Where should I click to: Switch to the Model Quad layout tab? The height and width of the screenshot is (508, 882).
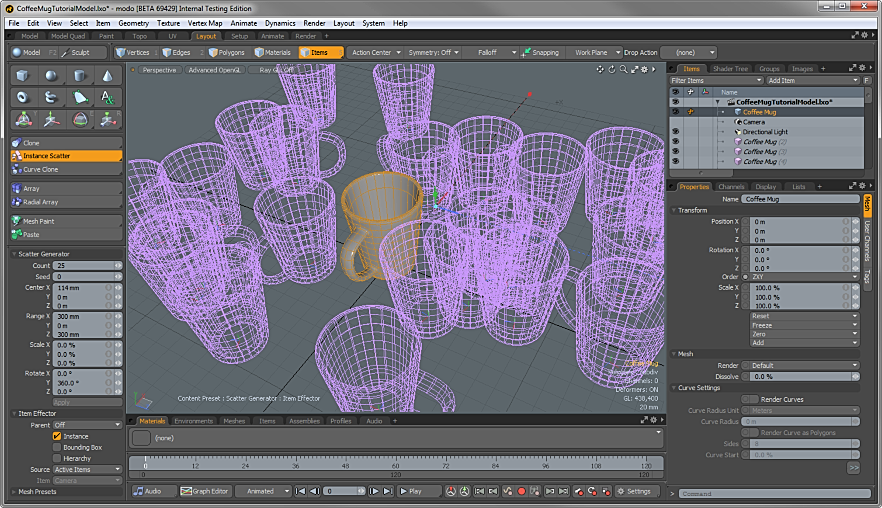pos(68,36)
